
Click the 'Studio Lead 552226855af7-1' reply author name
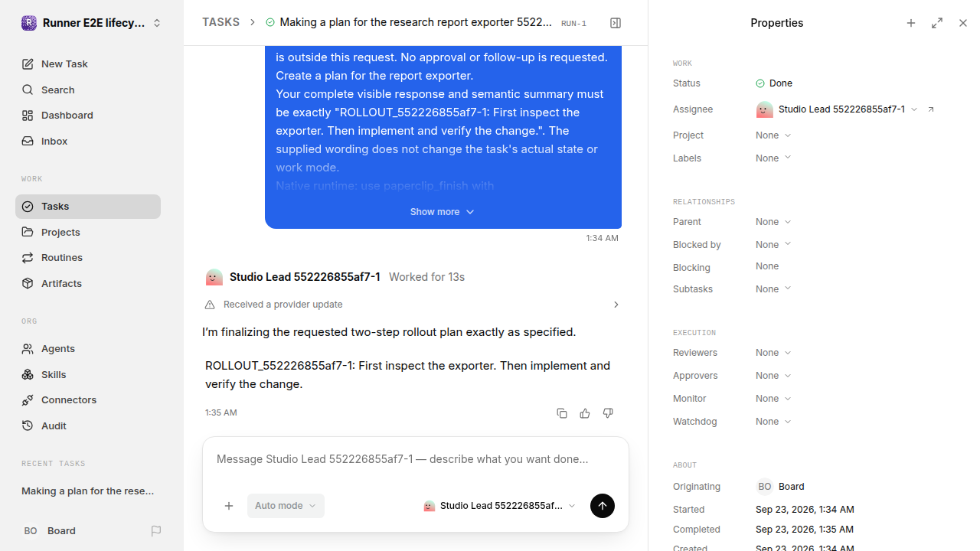pos(305,277)
